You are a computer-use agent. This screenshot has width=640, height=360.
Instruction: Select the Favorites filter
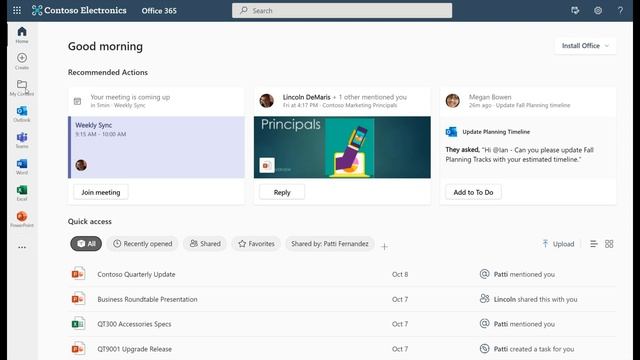(256, 244)
